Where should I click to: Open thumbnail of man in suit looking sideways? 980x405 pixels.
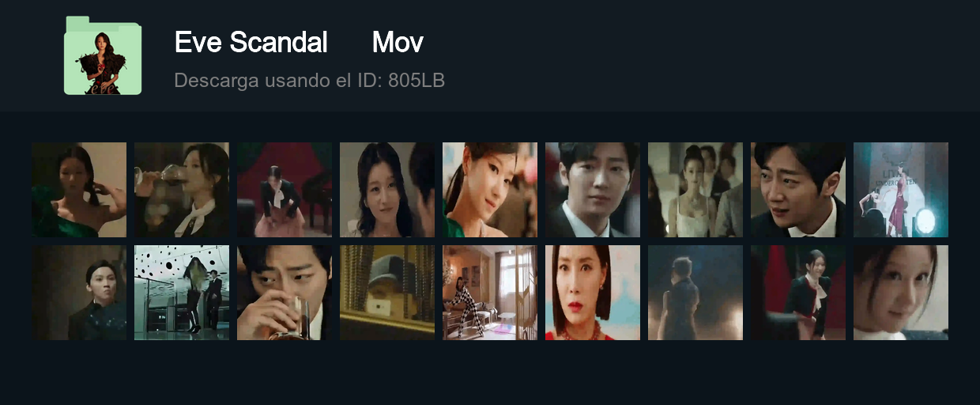pyautogui.click(x=798, y=190)
